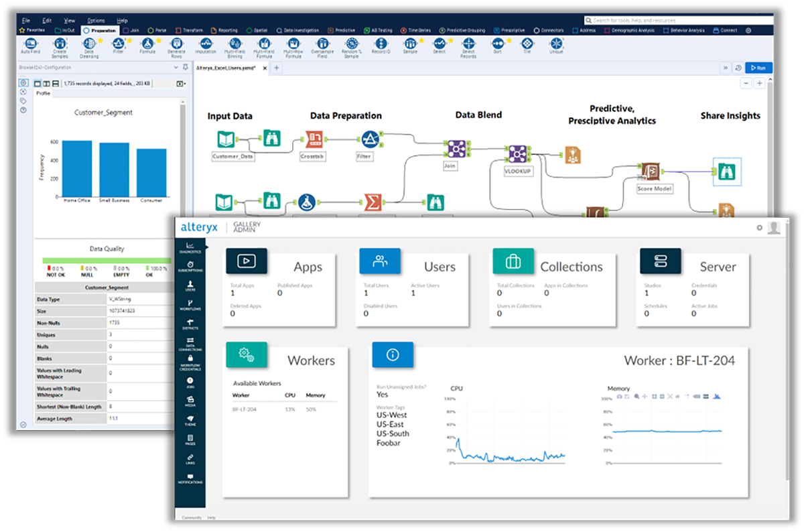Switch to the Predictive tool category tab
804x532 pixels.
point(342,29)
